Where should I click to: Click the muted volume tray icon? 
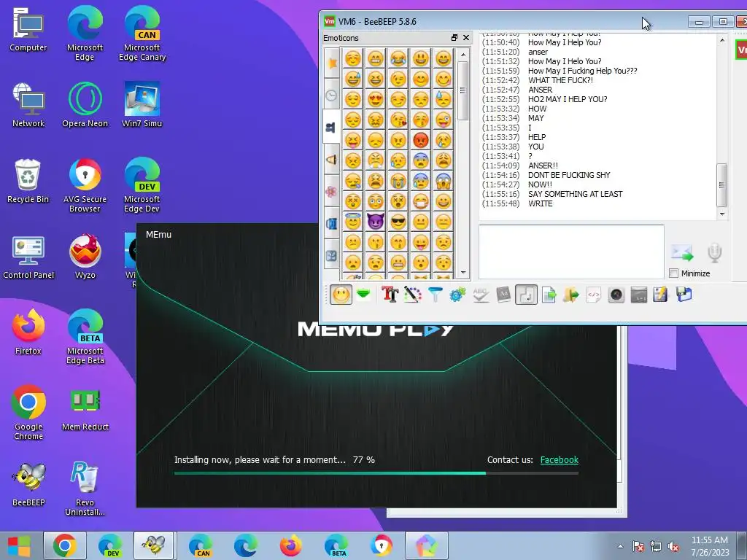(x=673, y=546)
